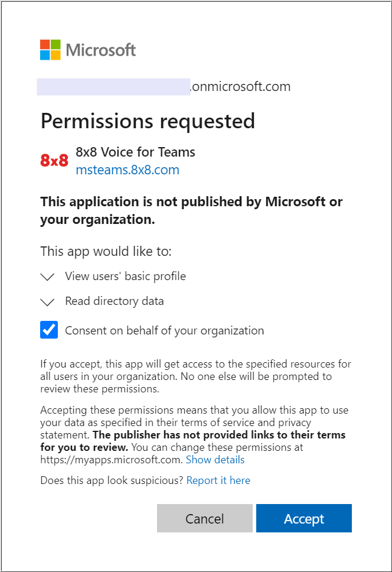Click the bold 'not published by Microsoft' warning
392x572 pixels.
pyautogui.click(x=191, y=210)
